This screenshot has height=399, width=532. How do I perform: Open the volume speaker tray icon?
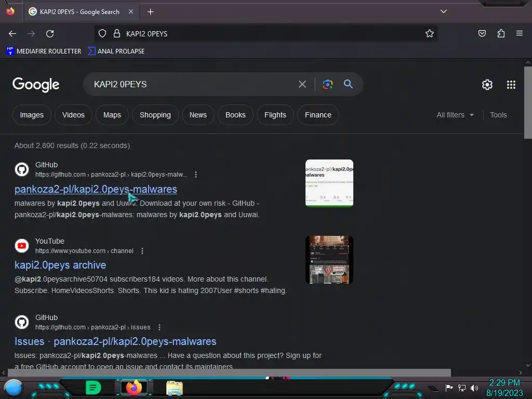474,388
